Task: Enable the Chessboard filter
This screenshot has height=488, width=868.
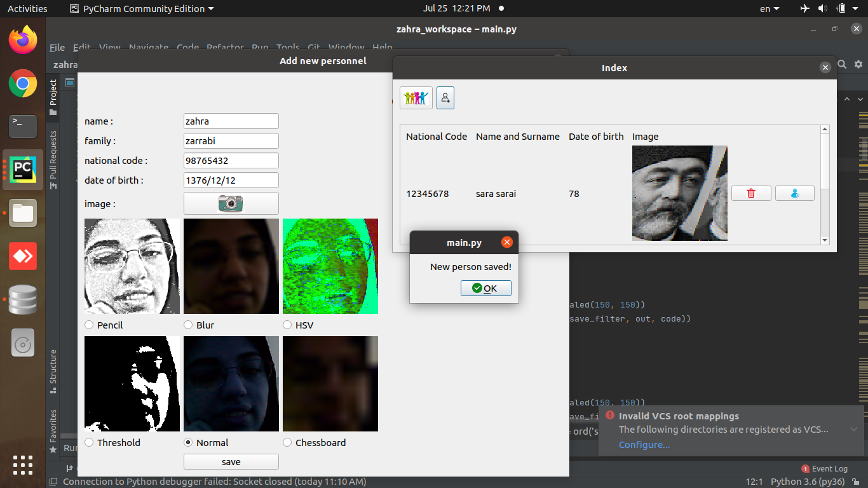Action: click(x=287, y=442)
